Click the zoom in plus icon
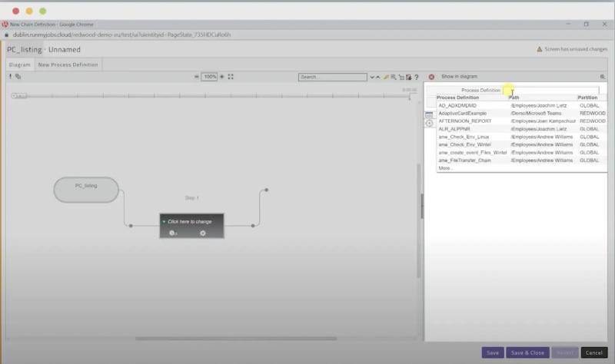This screenshot has height=364, width=615. coord(222,77)
